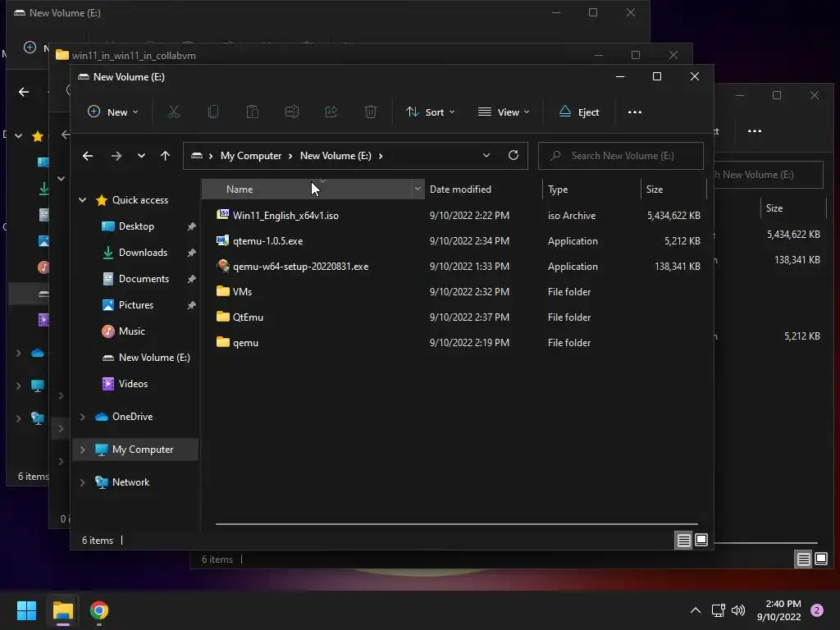Click the Share icon in toolbar
Screen dimensions: 840x630
click(x=331, y=112)
